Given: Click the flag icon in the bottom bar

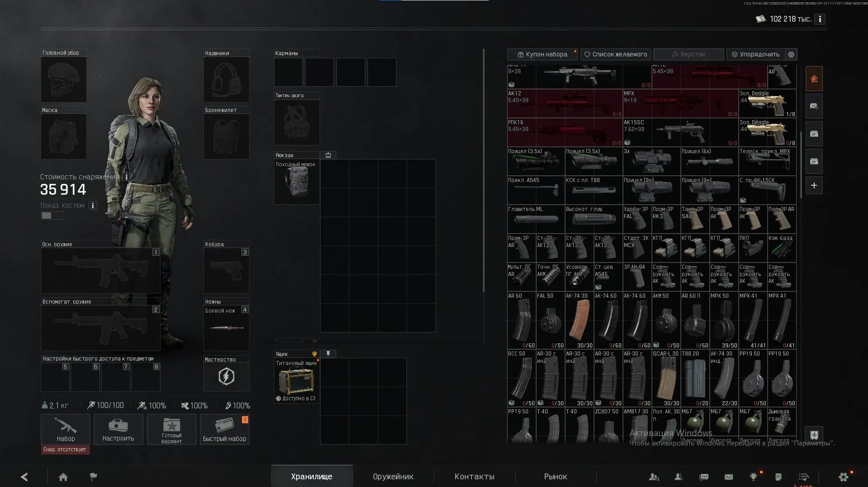Looking at the screenshot, I should click(x=94, y=476).
